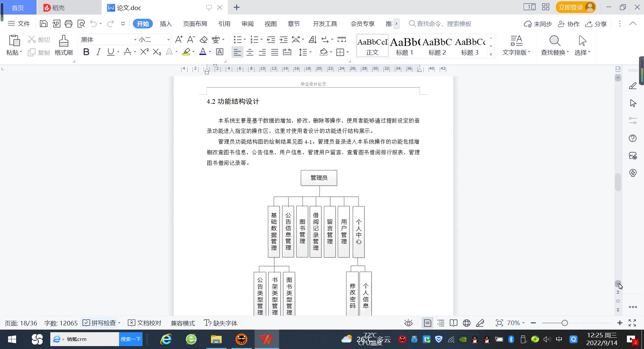Click the yellow highlight color swatch

186,52
